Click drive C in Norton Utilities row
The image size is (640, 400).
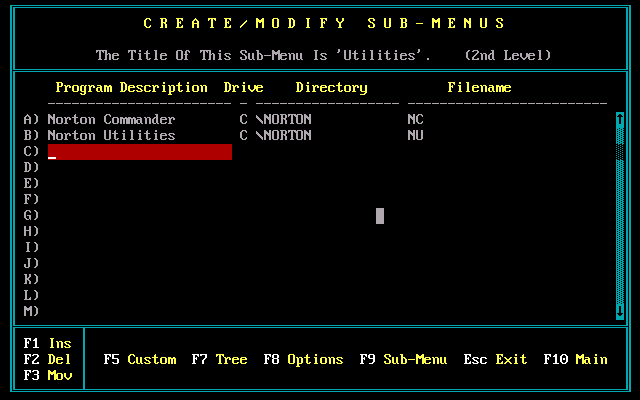[243, 136]
